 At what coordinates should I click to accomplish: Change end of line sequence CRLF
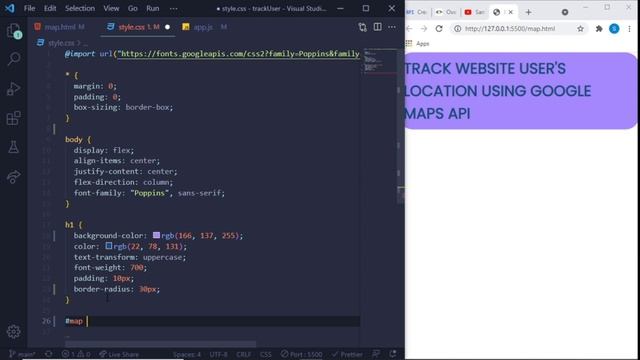coord(244,354)
